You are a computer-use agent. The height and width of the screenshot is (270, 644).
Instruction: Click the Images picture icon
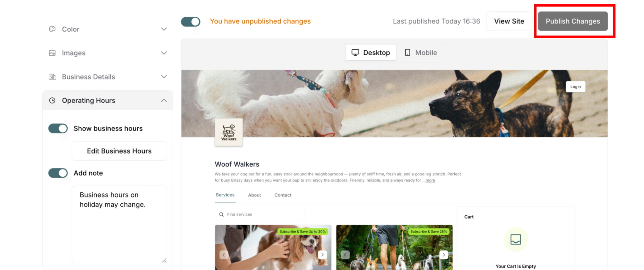pyautogui.click(x=52, y=53)
